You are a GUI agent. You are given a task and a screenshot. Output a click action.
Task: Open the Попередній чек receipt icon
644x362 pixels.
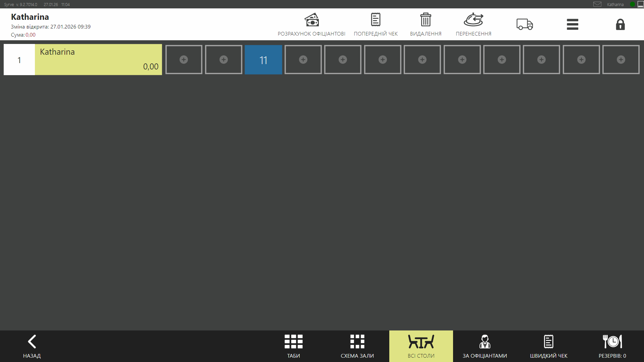tap(376, 20)
